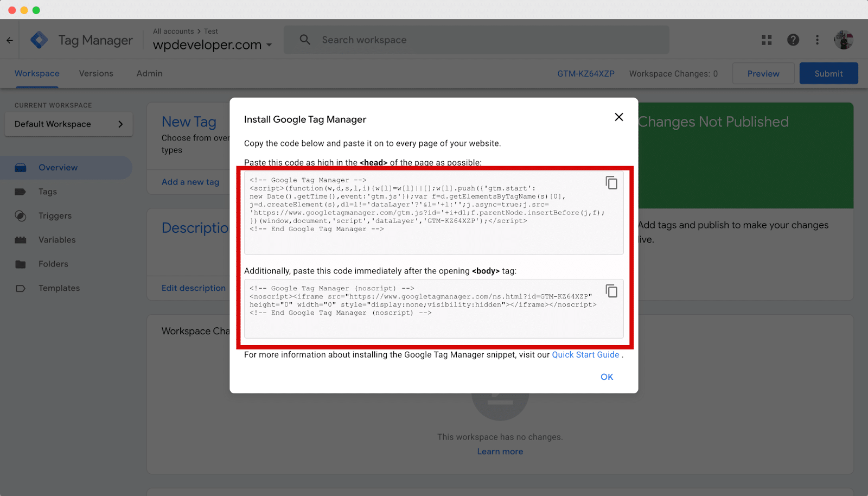Image resolution: width=868 pixels, height=496 pixels.
Task: Click the Submit button
Action: pyautogui.click(x=828, y=73)
